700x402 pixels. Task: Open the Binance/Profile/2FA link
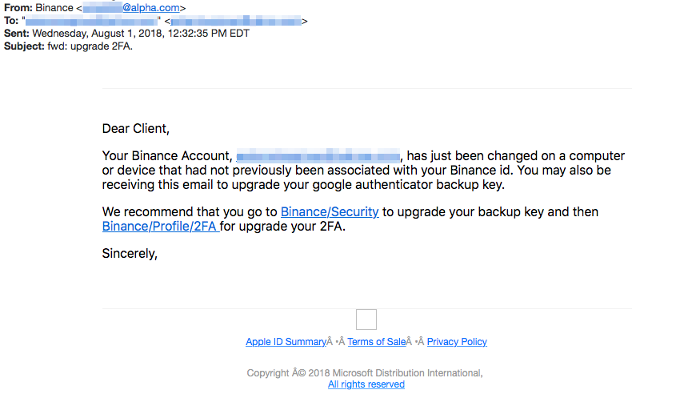[x=160, y=226]
